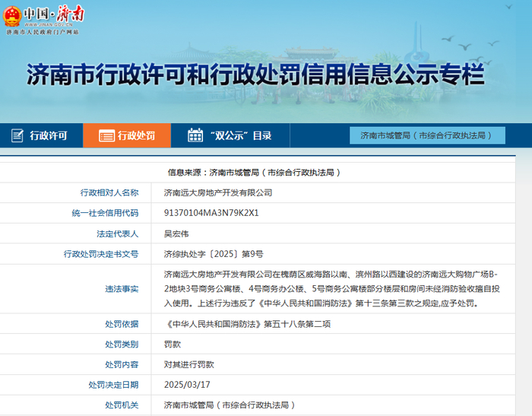The height and width of the screenshot is (416, 532).
Task: Click the pencil icon beside 行政许可
Action: [x=17, y=136]
